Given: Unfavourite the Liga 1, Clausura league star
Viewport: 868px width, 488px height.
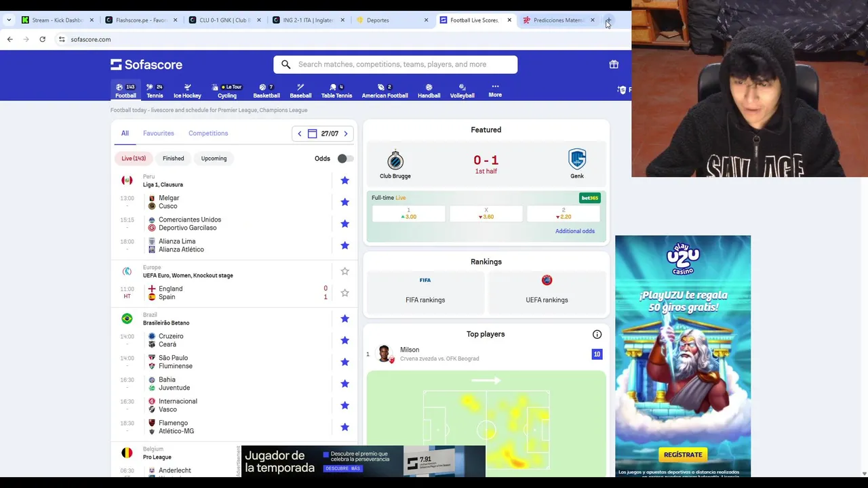Looking at the screenshot, I should click(344, 180).
